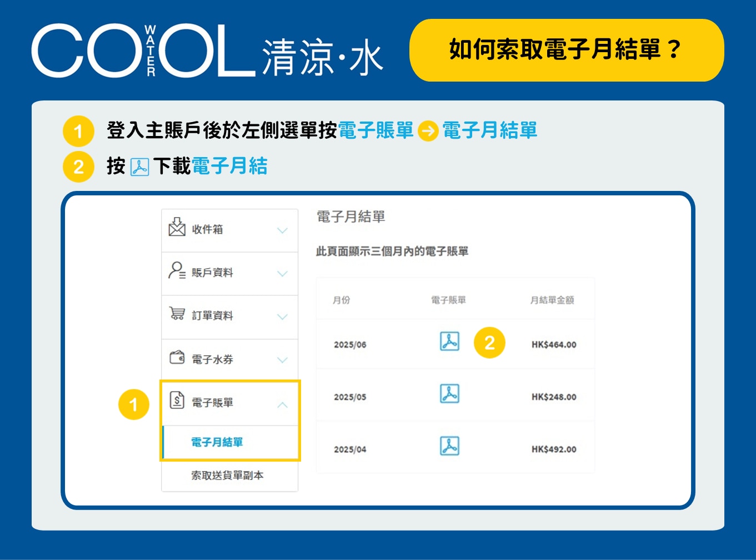Image resolution: width=756 pixels, height=560 pixels.
Task: Click the HK$492.00 amount
Action: click(554, 450)
